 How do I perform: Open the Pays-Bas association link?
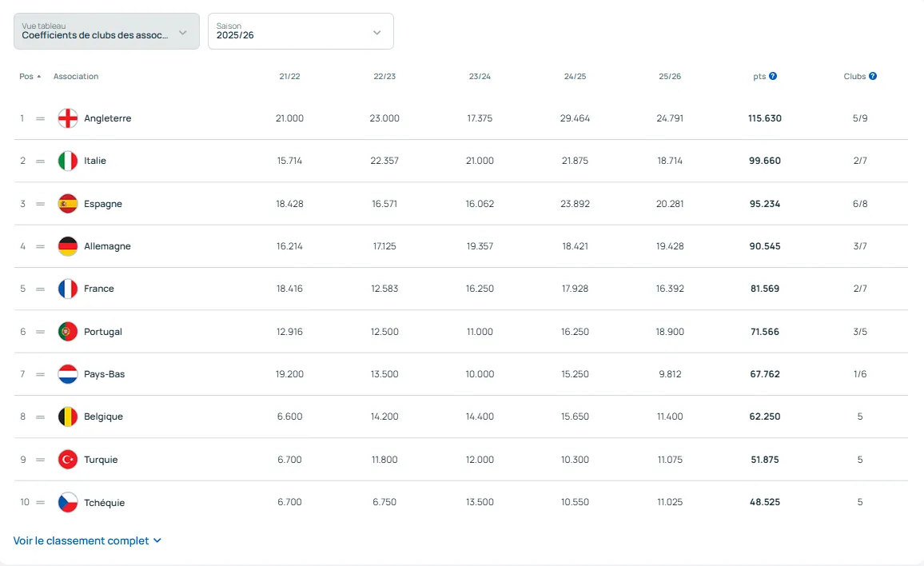[x=105, y=374]
